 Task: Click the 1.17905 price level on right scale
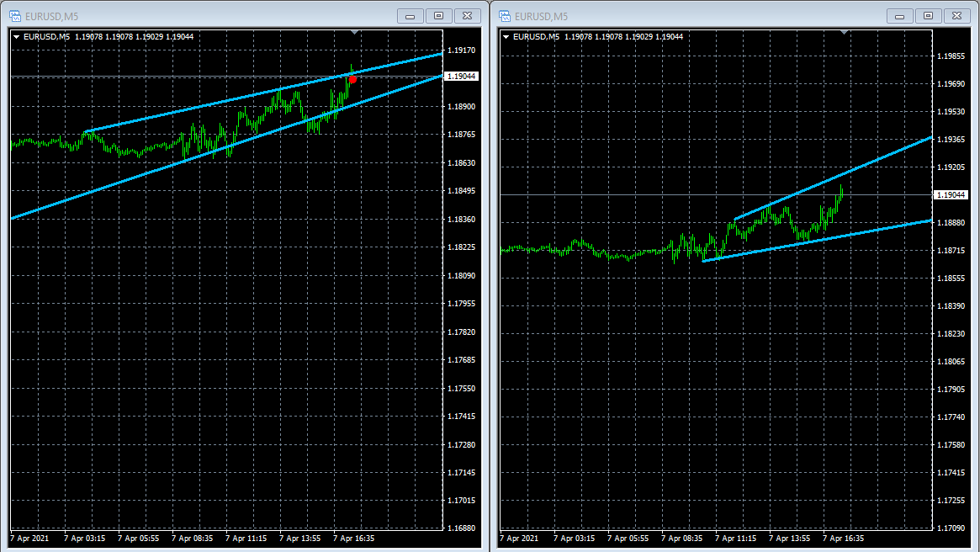click(x=951, y=390)
